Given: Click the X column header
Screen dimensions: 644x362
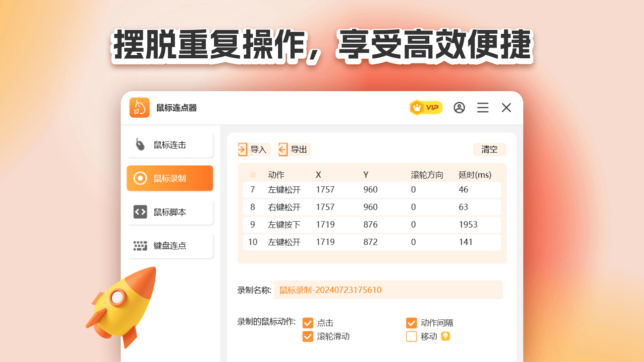Looking at the screenshot, I should [x=318, y=175].
